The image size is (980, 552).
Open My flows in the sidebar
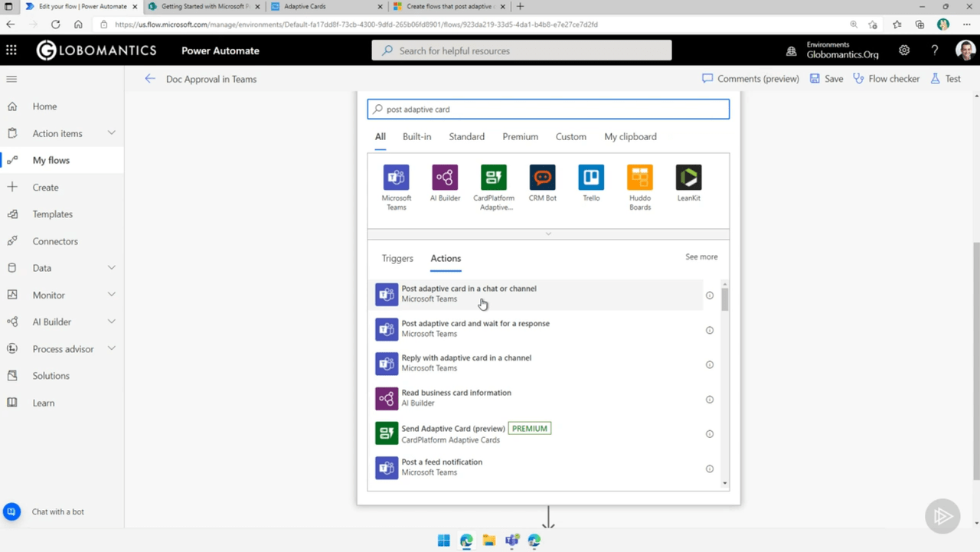point(62,160)
